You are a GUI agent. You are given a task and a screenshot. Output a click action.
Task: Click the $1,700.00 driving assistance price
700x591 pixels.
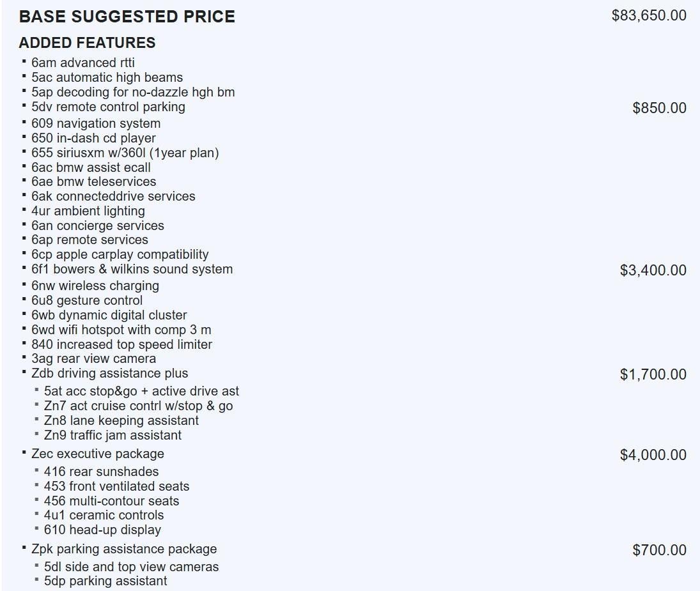[653, 374]
